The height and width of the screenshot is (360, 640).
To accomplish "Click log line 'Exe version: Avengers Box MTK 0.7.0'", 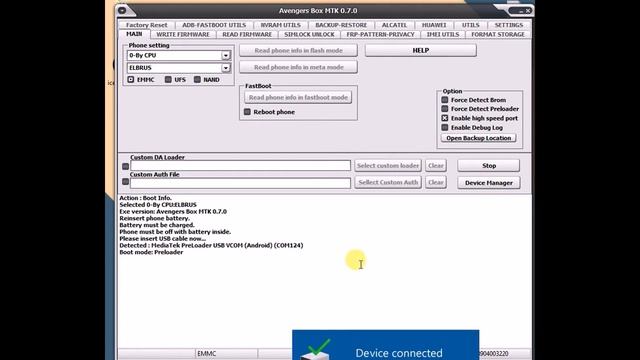I will tap(173, 211).
